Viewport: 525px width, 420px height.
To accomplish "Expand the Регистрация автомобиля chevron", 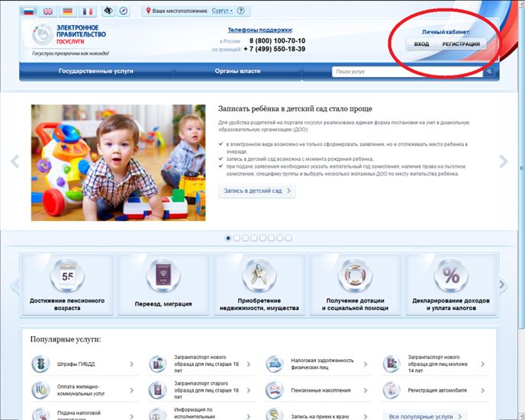I will (482, 390).
